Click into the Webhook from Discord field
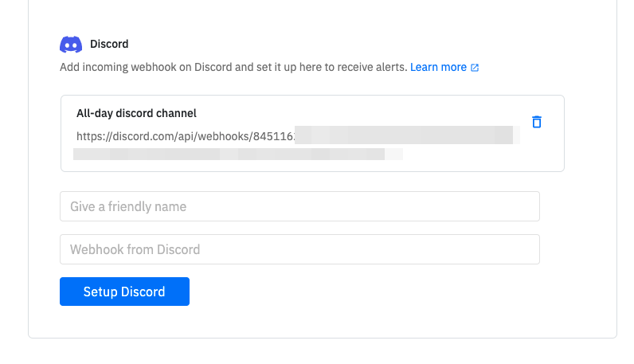Image resolution: width=634 pixels, height=364 pixels. click(x=299, y=249)
